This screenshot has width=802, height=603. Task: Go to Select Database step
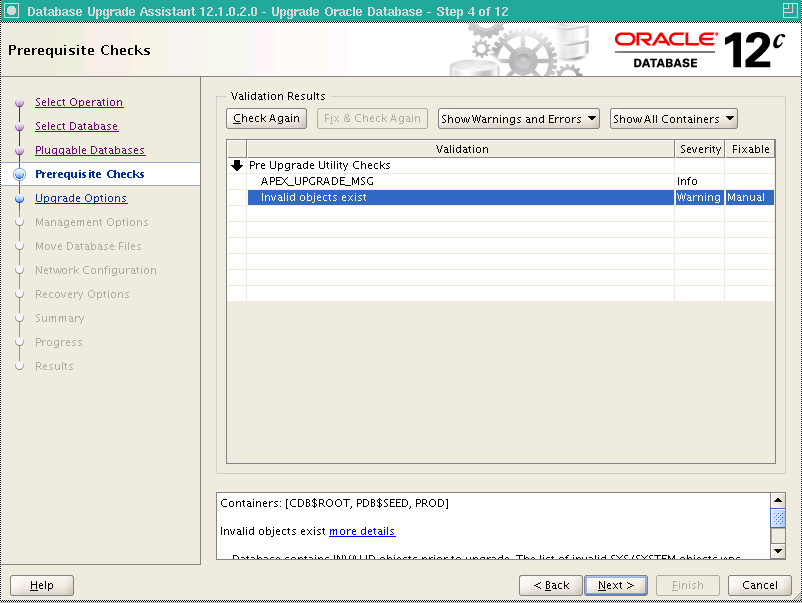[77, 126]
